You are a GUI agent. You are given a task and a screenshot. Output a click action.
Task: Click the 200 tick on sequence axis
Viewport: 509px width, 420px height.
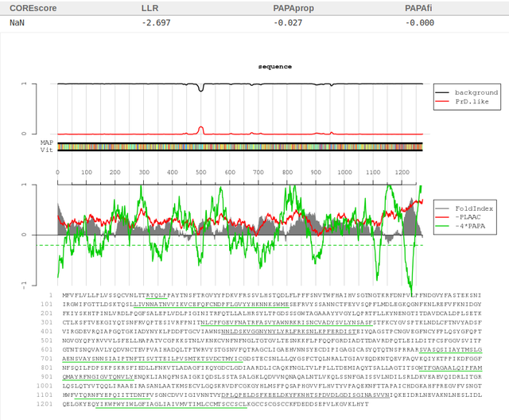115,173
